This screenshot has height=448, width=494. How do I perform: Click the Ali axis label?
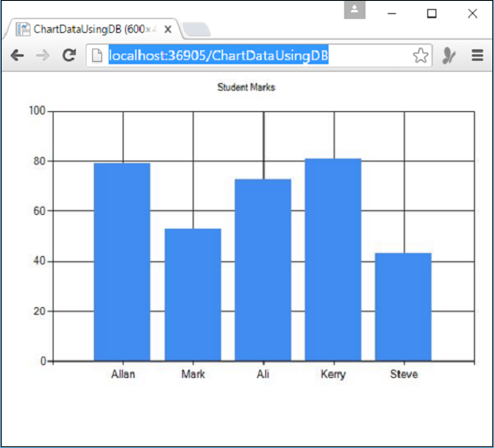(263, 374)
